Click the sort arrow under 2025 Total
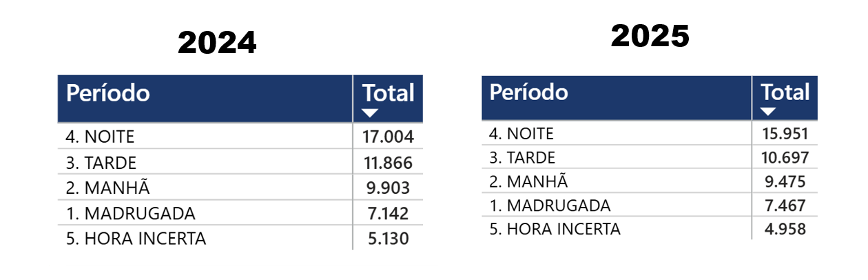 click(769, 111)
